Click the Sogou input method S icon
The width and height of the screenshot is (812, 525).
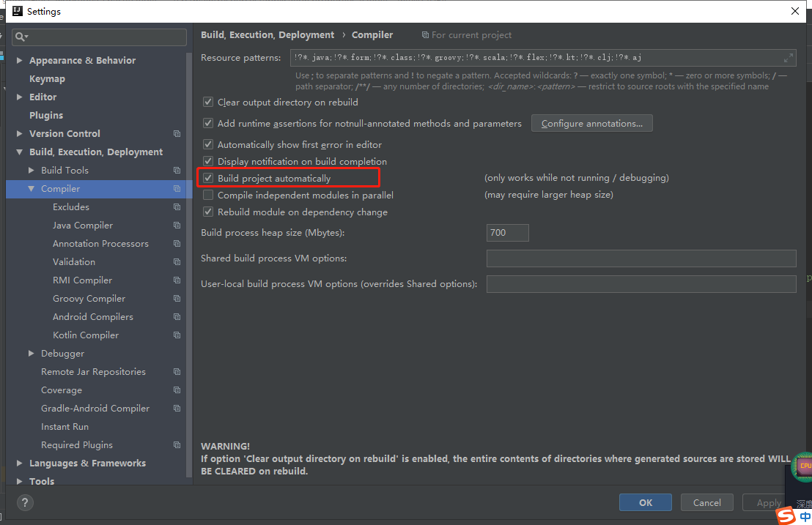(x=786, y=515)
